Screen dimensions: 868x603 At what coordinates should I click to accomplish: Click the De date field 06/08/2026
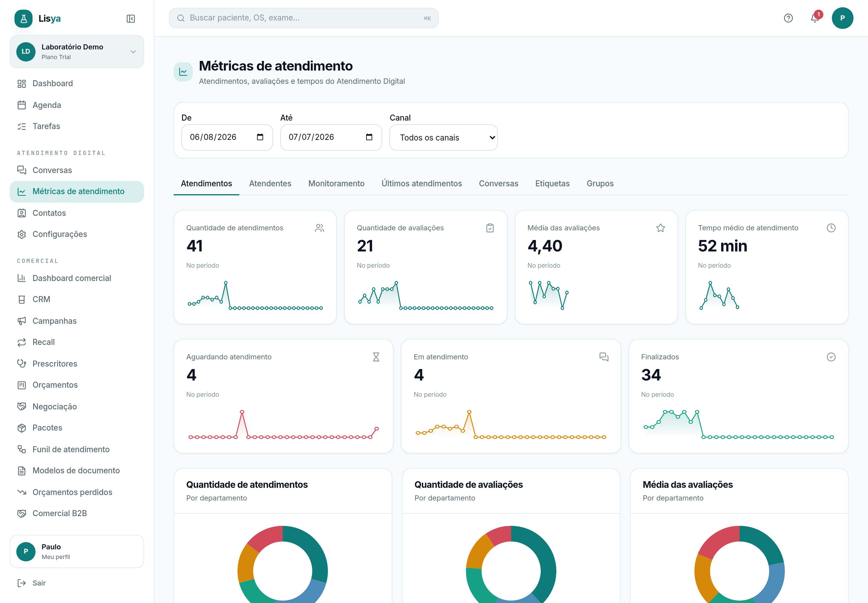pyautogui.click(x=227, y=137)
